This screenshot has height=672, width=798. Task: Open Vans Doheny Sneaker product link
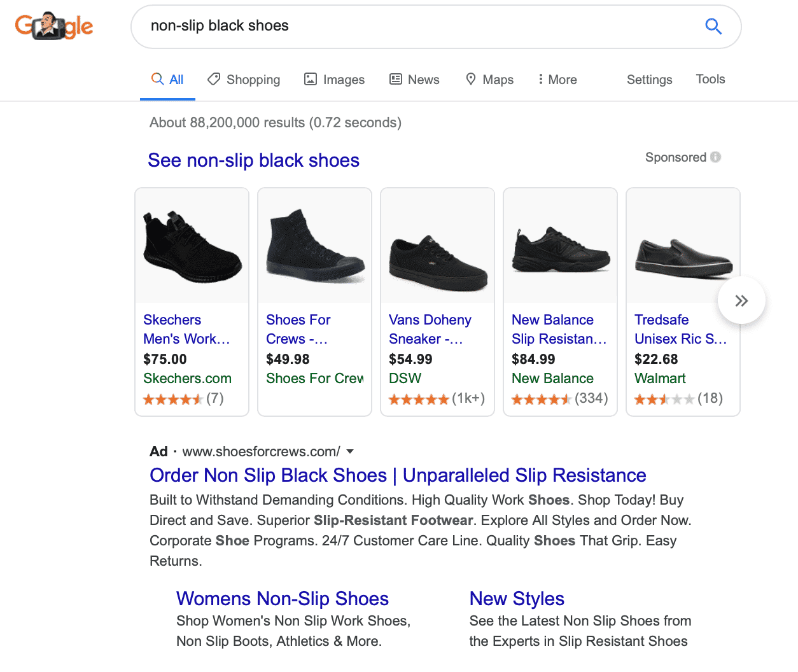pyautogui.click(x=430, y=329)
